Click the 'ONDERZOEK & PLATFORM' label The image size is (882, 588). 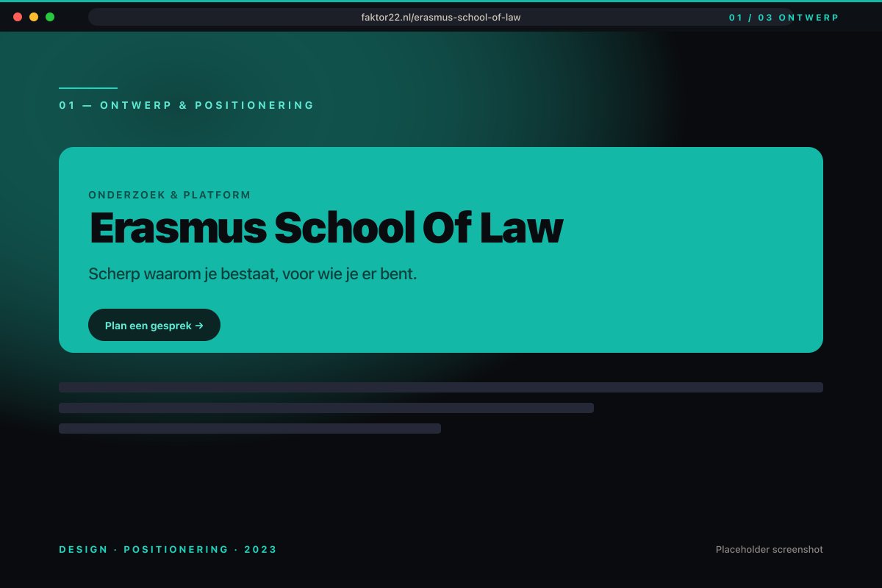(170, 195)
